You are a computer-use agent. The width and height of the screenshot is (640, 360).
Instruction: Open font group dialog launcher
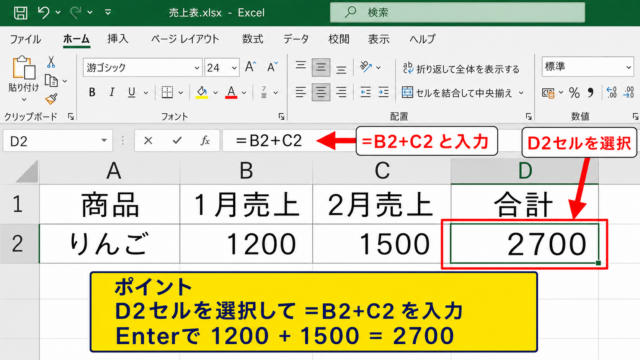click(x=281, y=117)
